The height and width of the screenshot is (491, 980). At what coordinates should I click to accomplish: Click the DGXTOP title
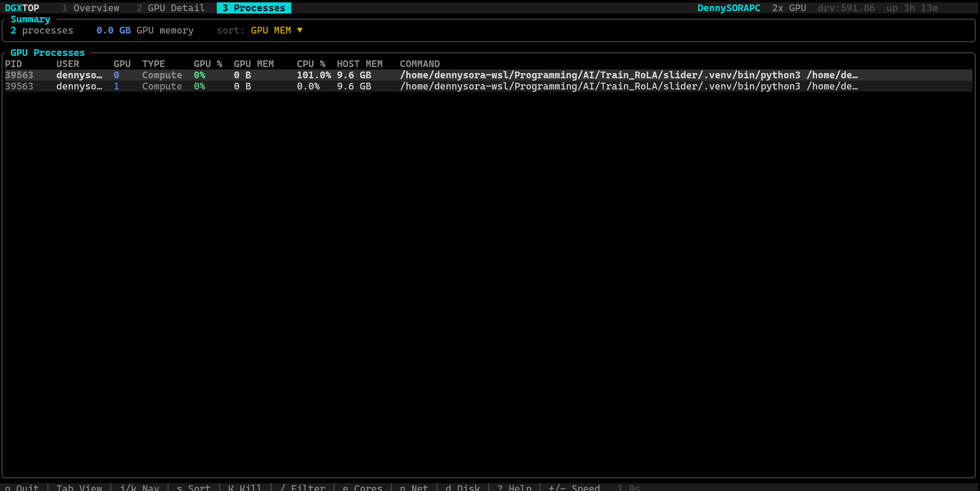coord(22,8)
